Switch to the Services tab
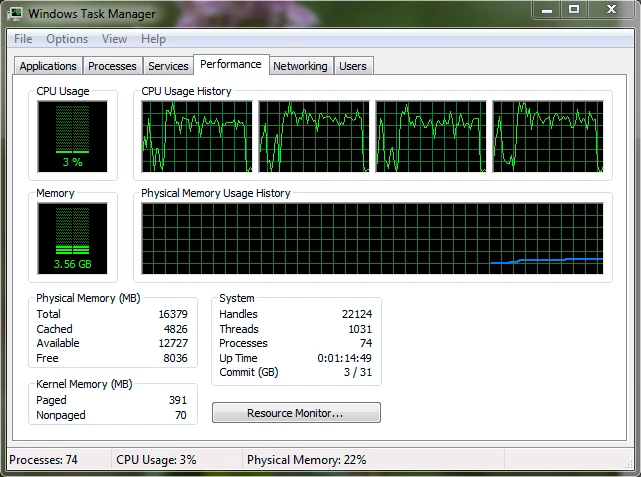The width and height of the screenshot is (641, 477). coord(168,66)
